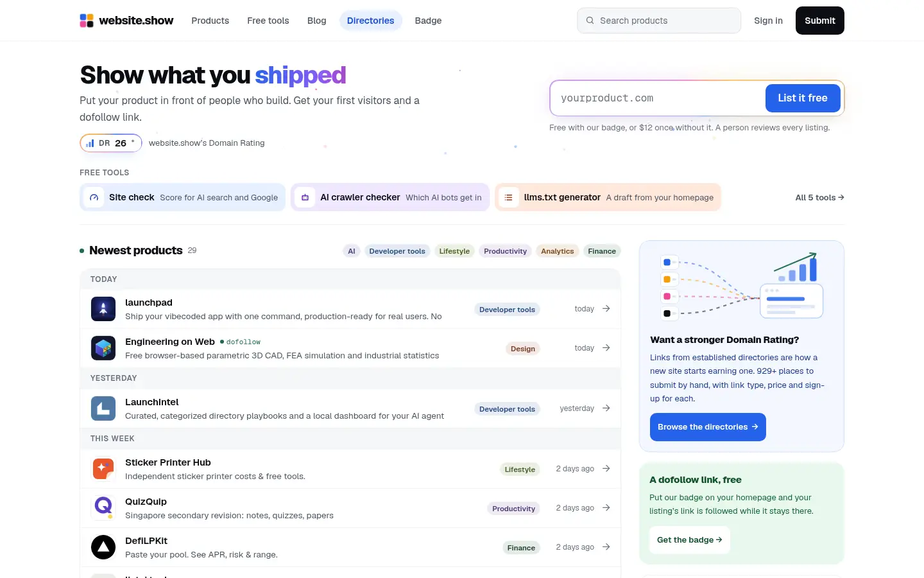Click the DefiLPKit triangle icon
Screen dimensions: 924x578
[x=103, y=547]
